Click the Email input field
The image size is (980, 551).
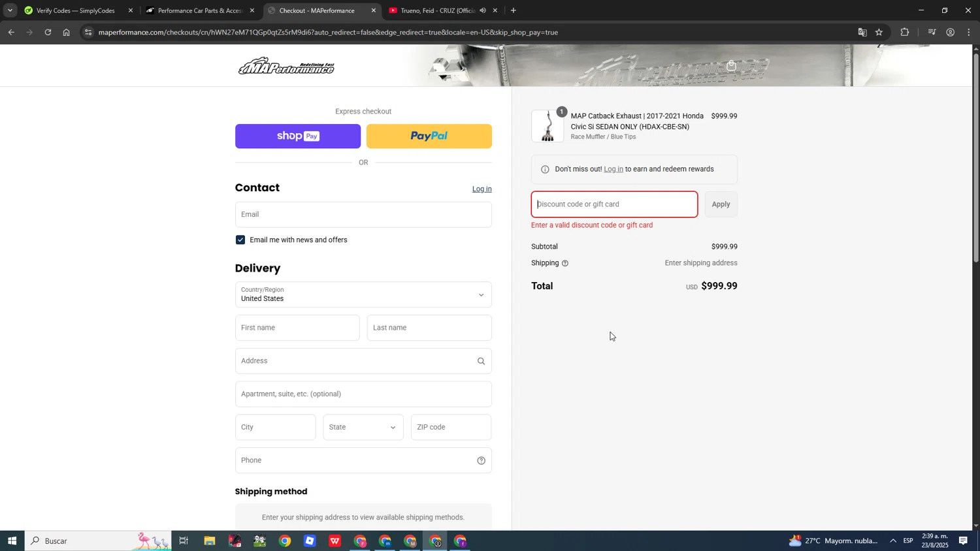[363, 214]
